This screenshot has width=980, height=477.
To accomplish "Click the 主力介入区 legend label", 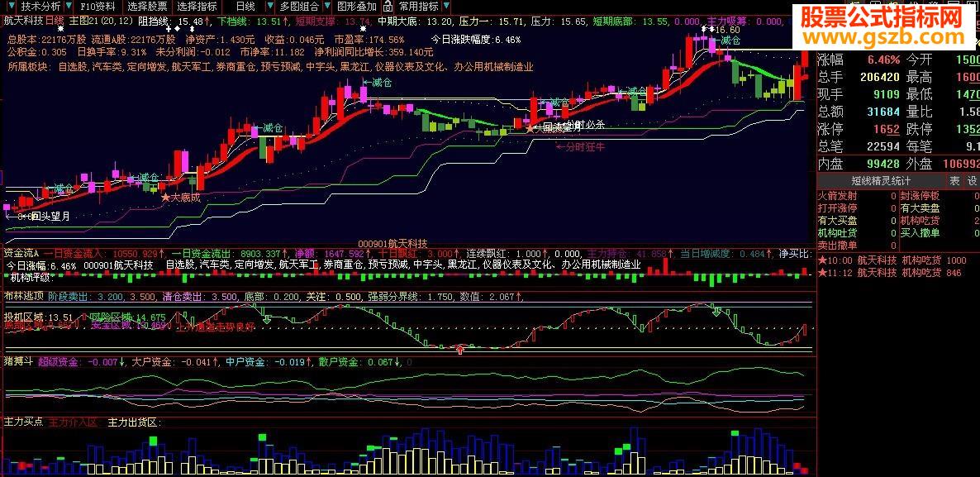I will [73, 422].
